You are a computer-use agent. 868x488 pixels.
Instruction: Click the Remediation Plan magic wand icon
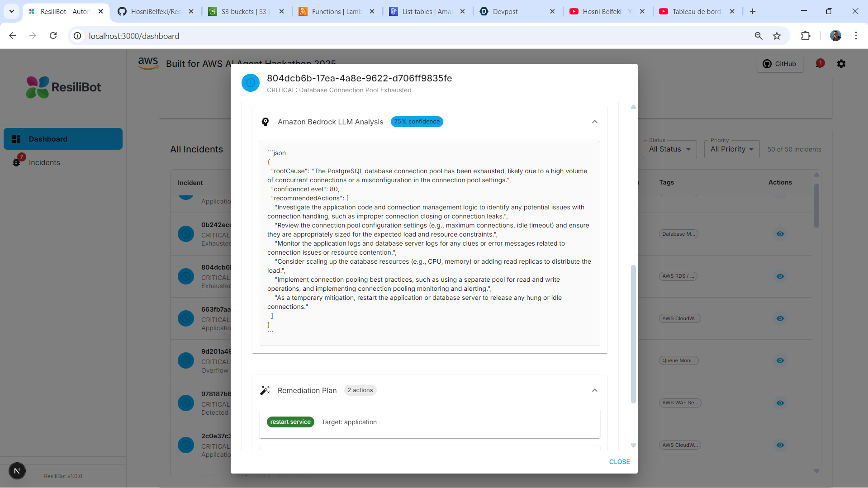tap(265, 390)
